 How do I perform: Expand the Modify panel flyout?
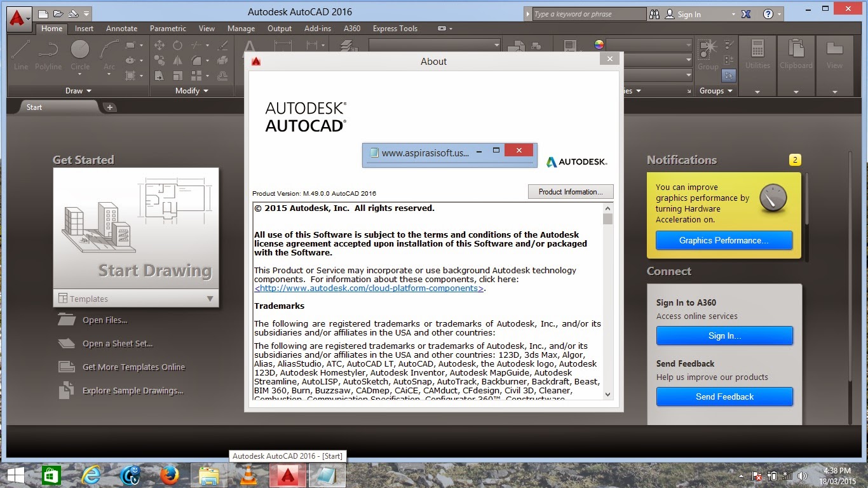coord(191,91)
